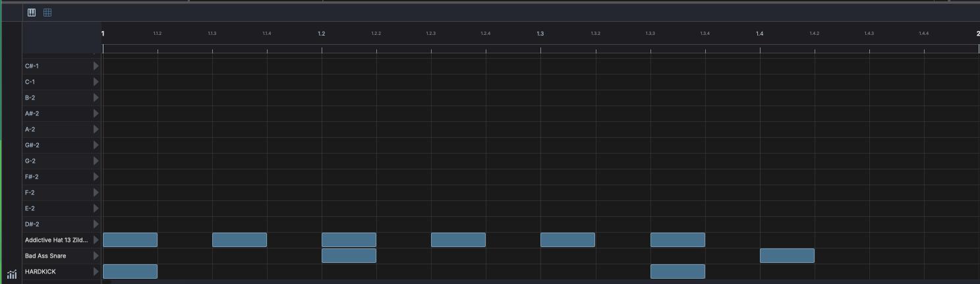Image resolution: width=980 pixels, height=284 pixels.
Task: Audition the Addictive Hat sample
Action: pyautogui.click(x=96, y=240)
